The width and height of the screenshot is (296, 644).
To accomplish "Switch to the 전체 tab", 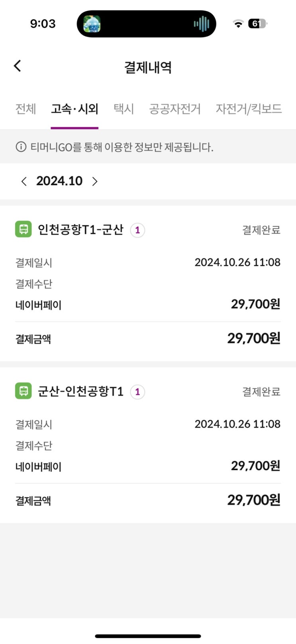I will click(25, 109).
